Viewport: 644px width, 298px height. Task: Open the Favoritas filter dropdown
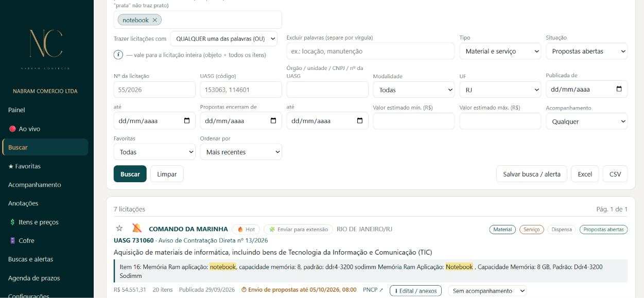tap(154, 152)
